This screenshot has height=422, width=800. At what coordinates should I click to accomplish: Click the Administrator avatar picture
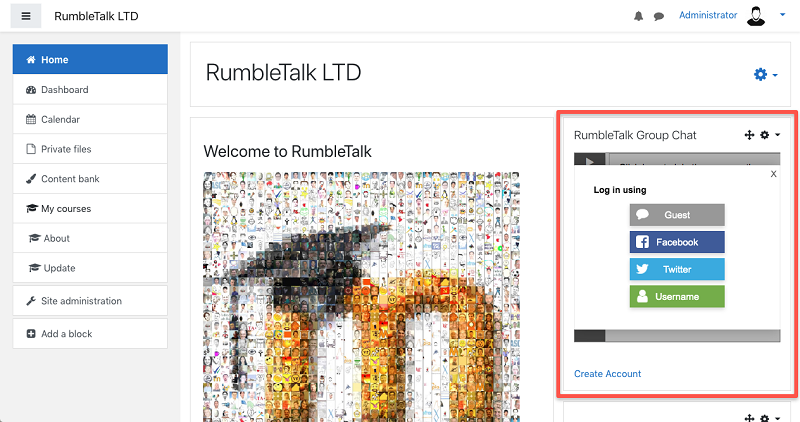[756, 15]
